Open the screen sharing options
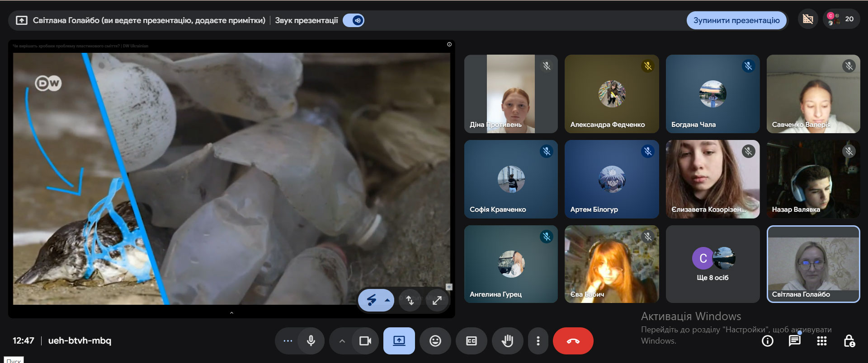The width and height of the screenshot is (868, 363). coord(399,341)
